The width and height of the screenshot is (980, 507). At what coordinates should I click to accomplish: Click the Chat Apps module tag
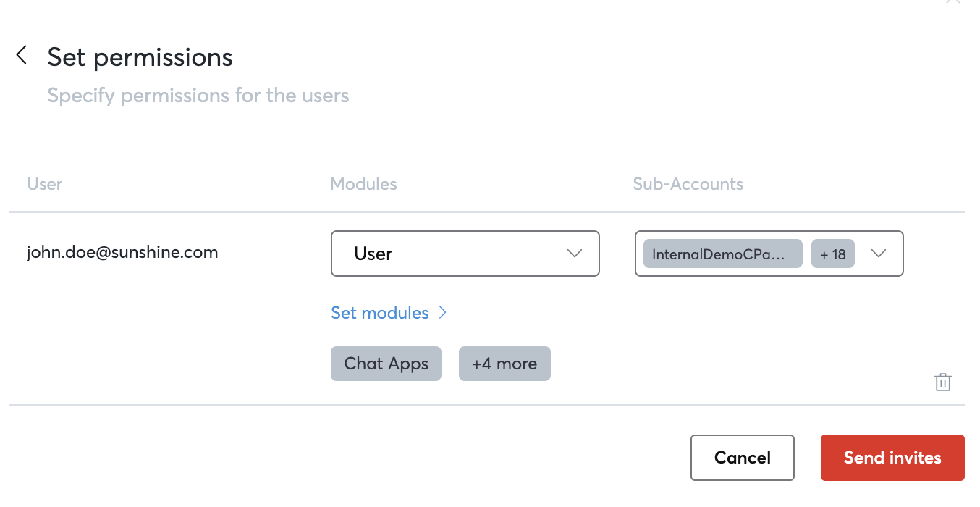[386, 364]
